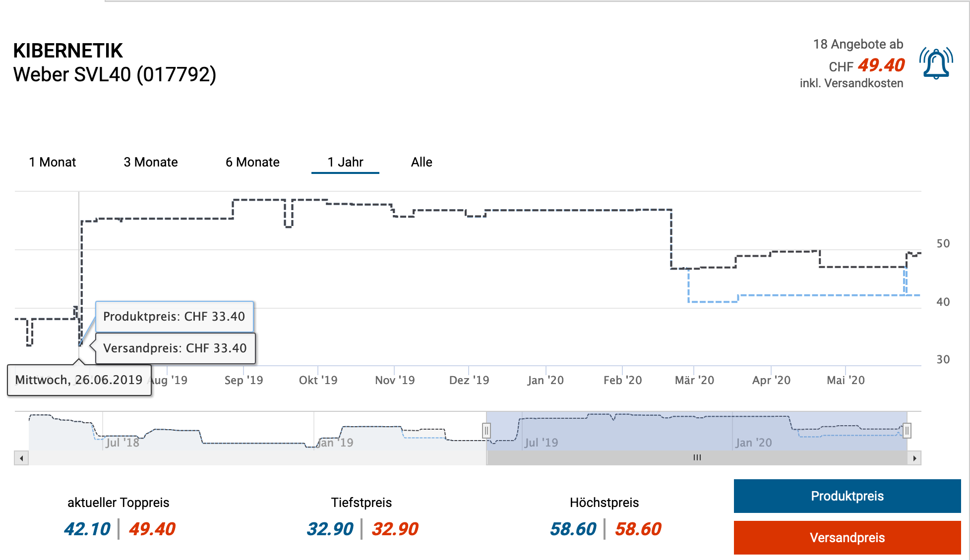Click the chart at Feb '20 label
This screenshot has width=970, height=560.
point(622,380)
